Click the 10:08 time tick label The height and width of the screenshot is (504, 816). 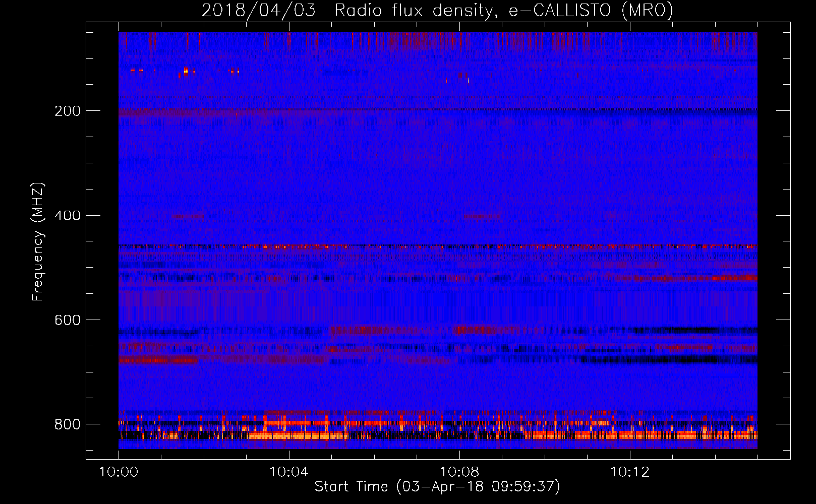459,472
